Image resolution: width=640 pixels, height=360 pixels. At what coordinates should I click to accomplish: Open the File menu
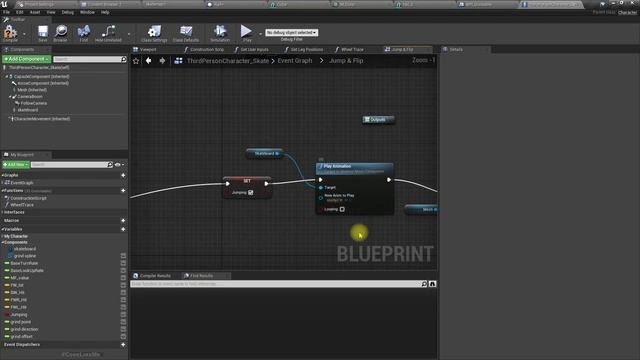pos(7,12)
